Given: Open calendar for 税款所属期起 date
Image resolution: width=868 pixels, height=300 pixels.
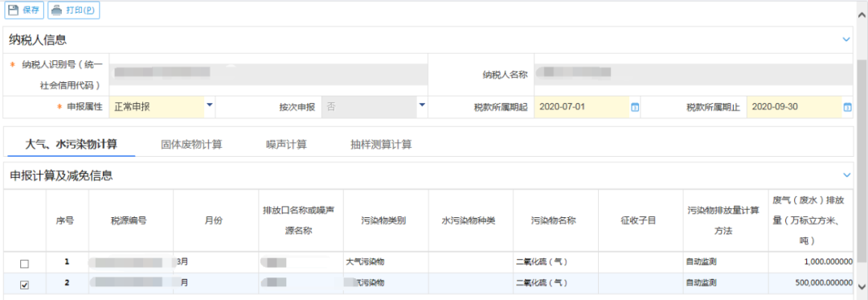Looking at the screenshot, I should click(635, 108).
